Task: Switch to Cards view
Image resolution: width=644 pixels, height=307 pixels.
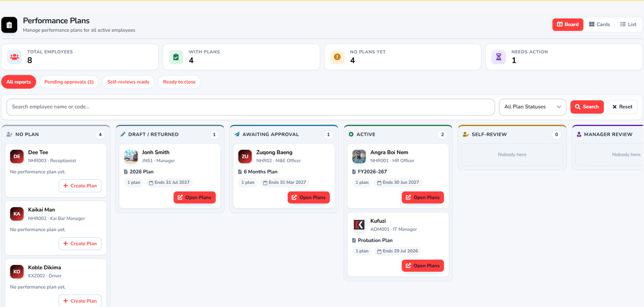Action: pyautogui.click(x=599, y=25)
